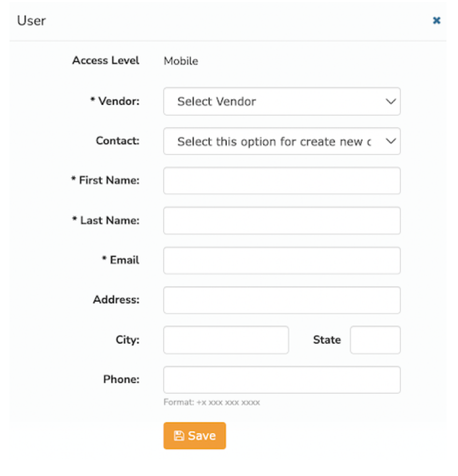Expand the Contact dropdown chevron
This screenshot has width=458, height=476.
[391, 141]
